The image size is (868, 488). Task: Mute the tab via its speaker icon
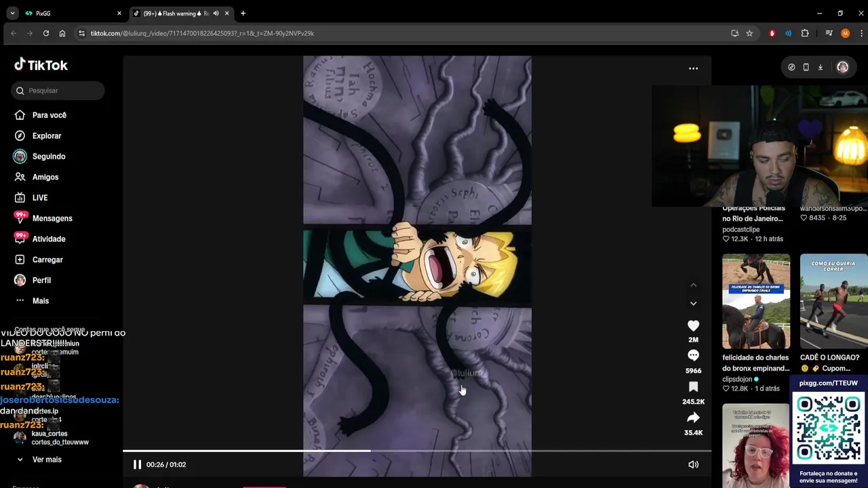[216, 14]
